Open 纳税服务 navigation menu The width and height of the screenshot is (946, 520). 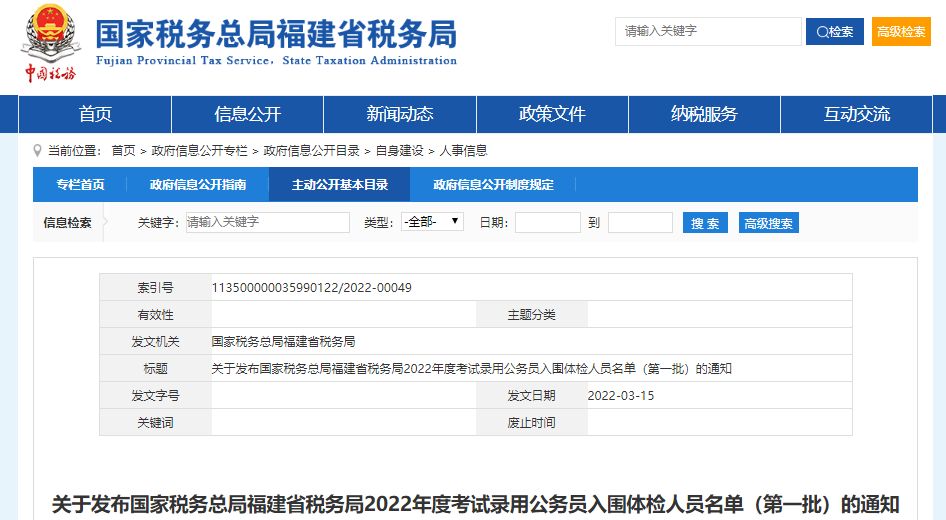point(704,114)
